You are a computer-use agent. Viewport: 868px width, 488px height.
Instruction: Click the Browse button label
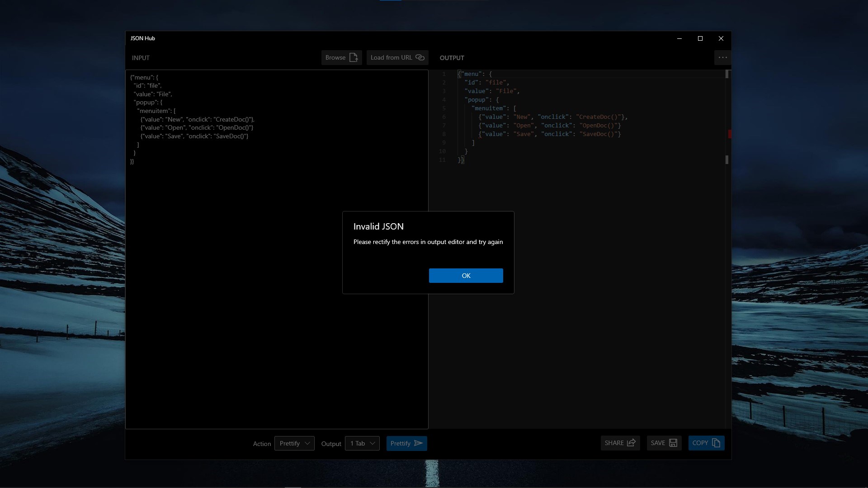click(335, 57)
